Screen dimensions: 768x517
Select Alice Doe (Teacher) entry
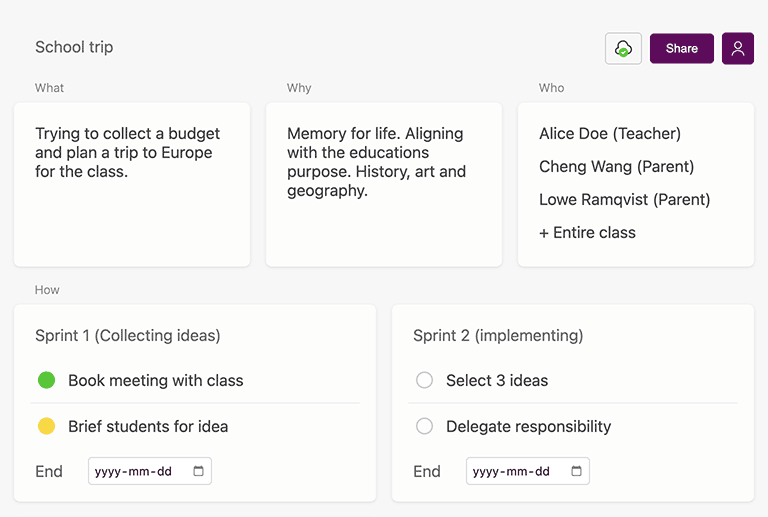point(610,134)
